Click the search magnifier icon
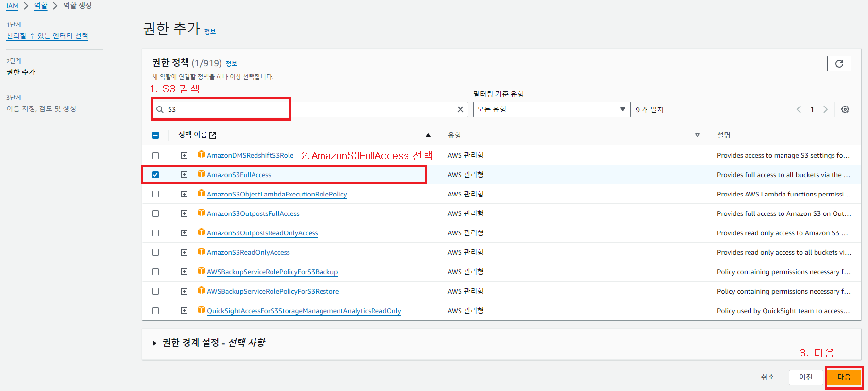Image resolution: width=868 pixels, height=391 pixels. [x=160, y=109]
